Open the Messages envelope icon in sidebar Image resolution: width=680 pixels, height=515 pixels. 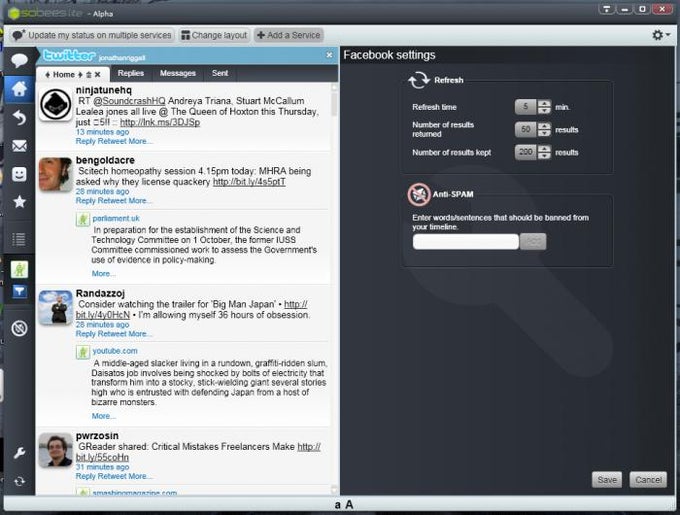pos(19,146)
